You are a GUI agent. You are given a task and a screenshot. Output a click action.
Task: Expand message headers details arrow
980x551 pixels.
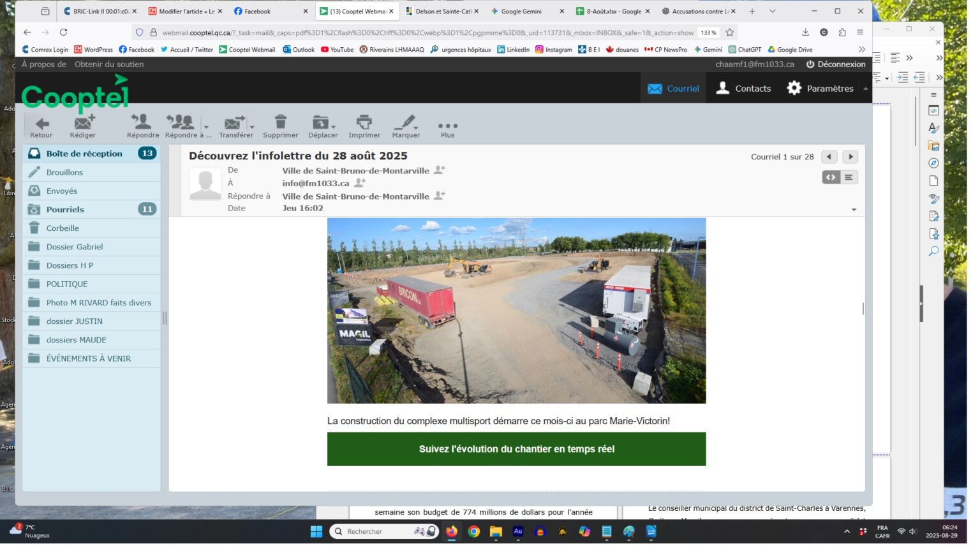coord(854,210)
